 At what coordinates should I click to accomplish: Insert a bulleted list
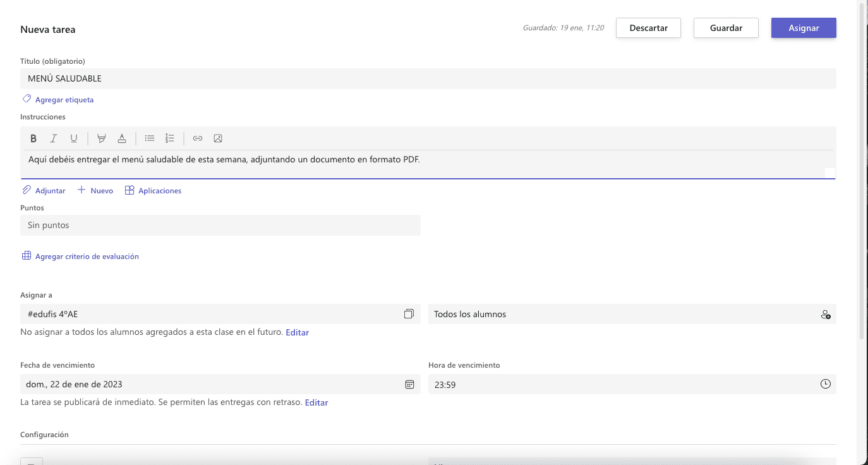[150, 138]
